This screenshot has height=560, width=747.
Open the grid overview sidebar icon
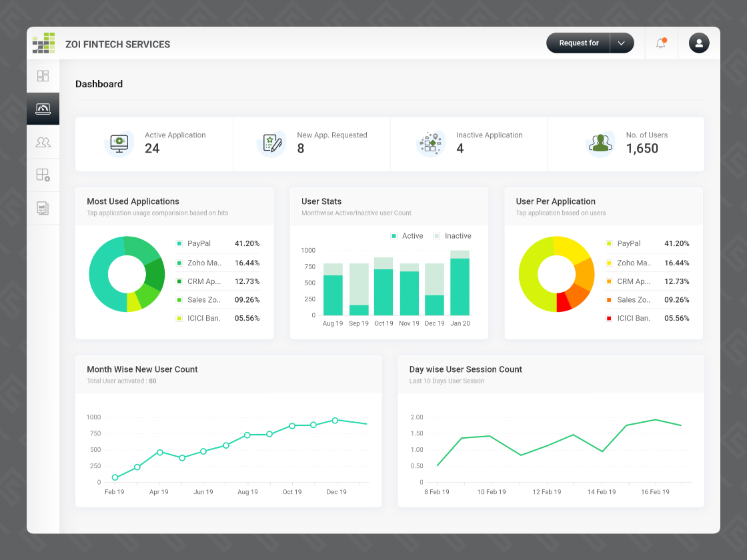(x=43, y=76)
